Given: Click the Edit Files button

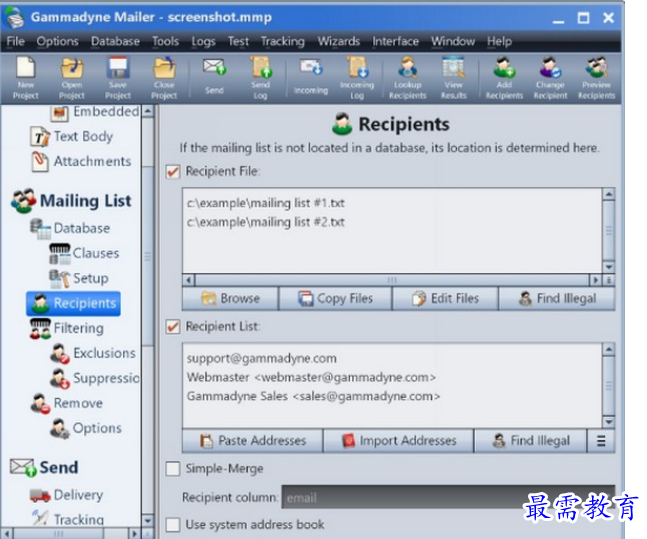Looking at the screenshot, I should 446,298.
